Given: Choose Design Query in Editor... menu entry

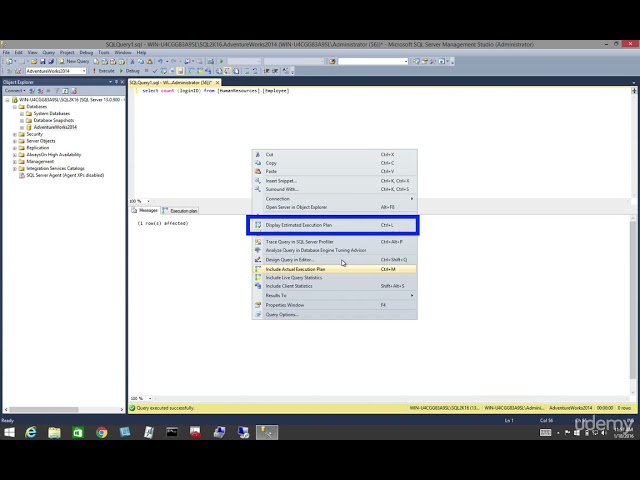Looking at the screenshot, I should 335,260.
